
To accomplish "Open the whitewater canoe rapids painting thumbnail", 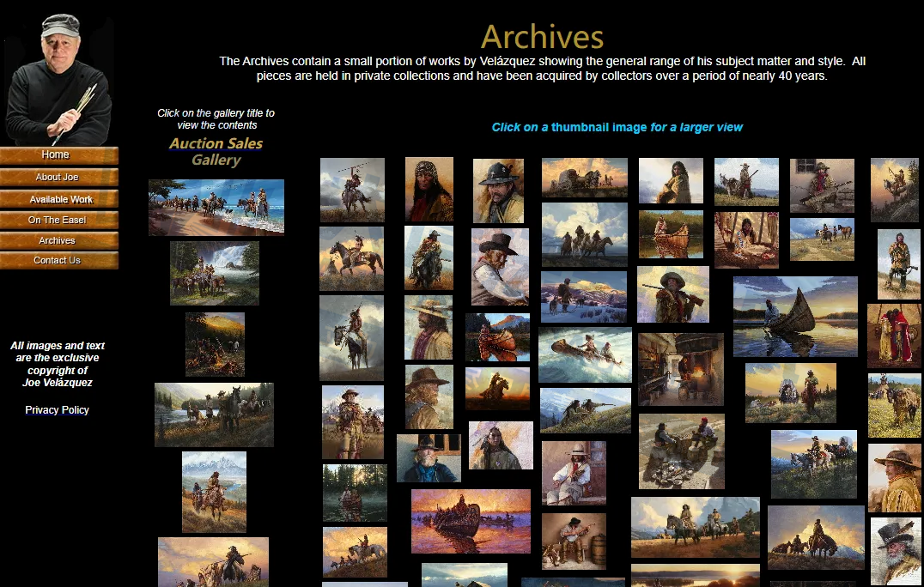I will [584, 354].
